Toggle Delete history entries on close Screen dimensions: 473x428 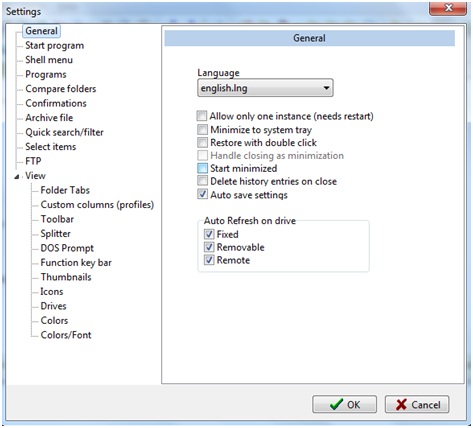tap(202, 181)
